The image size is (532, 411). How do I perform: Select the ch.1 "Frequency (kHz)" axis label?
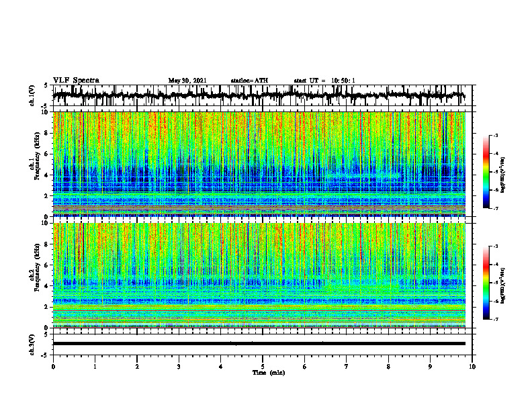(37, 155)
